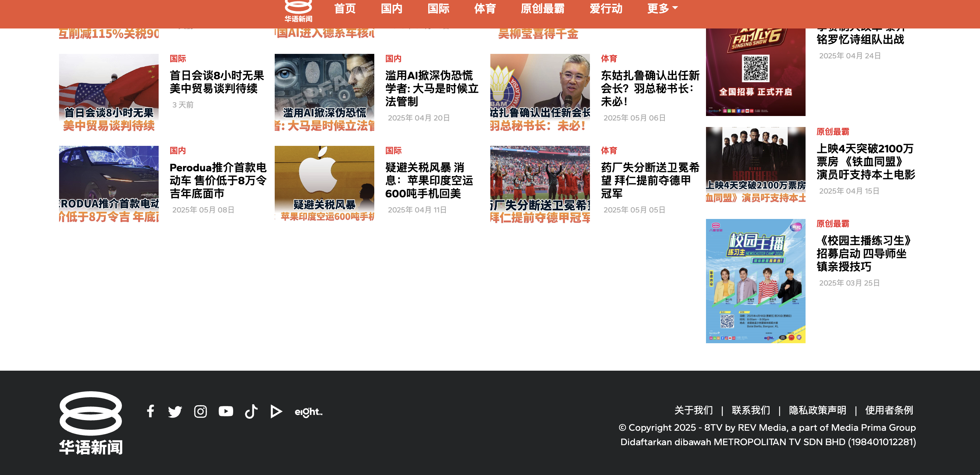Screen dimensions: 980x475
Task: Click date 2025年 03月 25日
Action: click(849, 283)
